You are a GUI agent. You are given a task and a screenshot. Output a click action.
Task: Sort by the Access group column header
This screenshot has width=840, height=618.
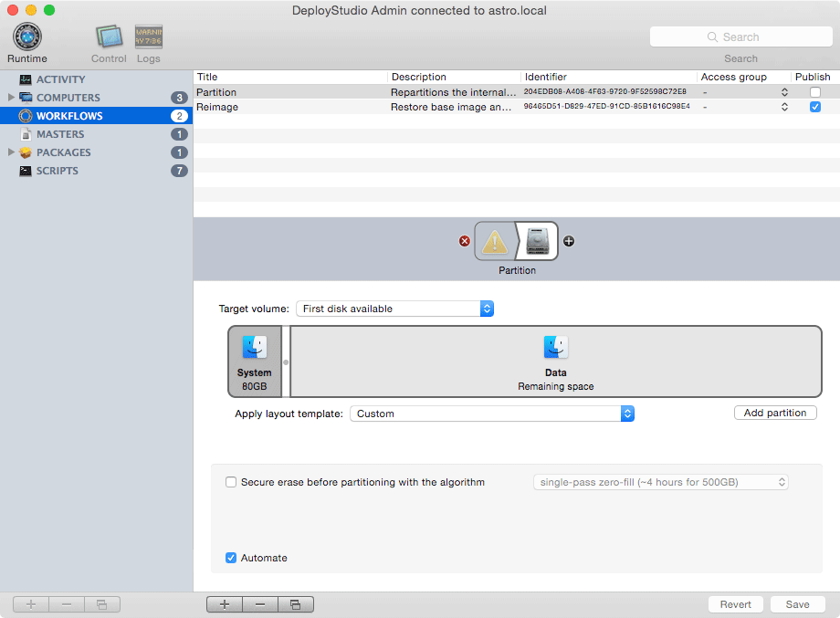(x=743, y=77)
